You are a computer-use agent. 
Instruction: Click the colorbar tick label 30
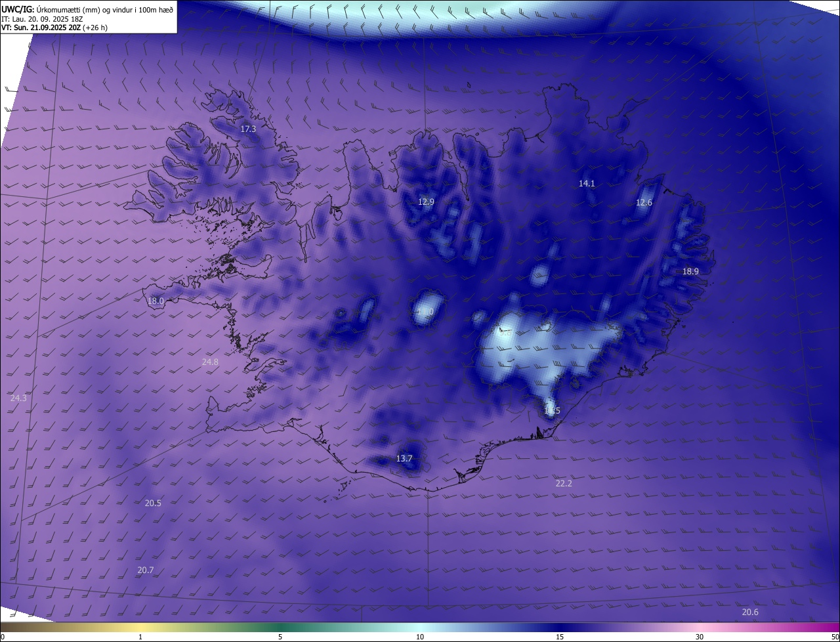click(700, 637)
